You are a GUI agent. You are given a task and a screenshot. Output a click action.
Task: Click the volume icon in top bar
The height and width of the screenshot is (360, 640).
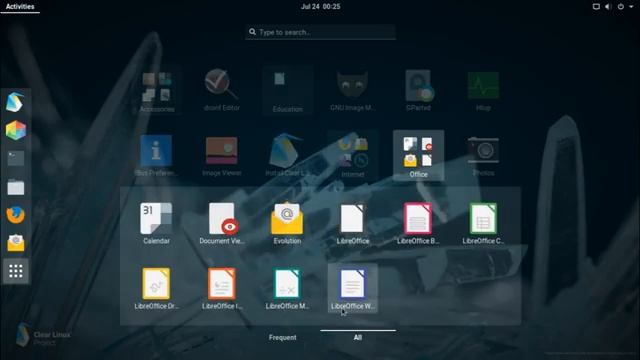pos(608,7)
